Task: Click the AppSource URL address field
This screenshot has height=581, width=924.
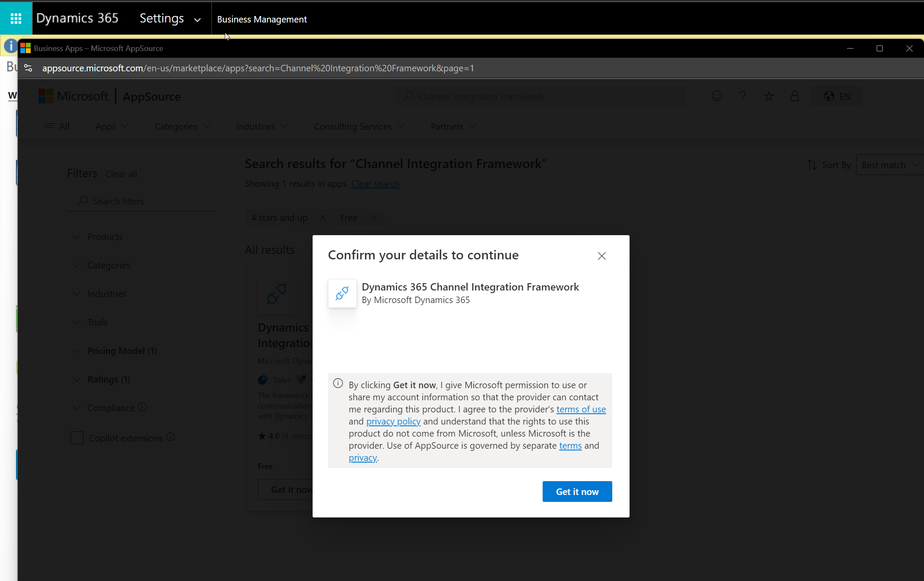Action: (x=258, y=68)
